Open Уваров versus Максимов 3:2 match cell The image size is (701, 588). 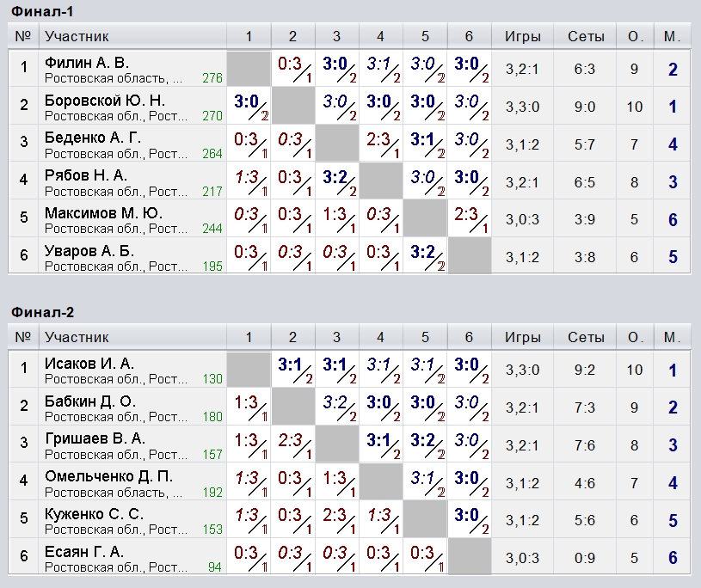[425, 257]
